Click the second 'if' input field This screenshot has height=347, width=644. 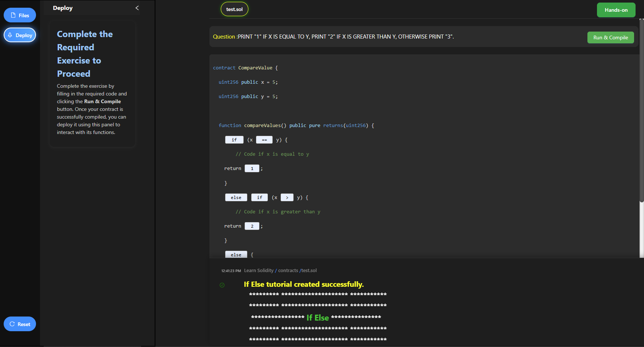(259, 198)
